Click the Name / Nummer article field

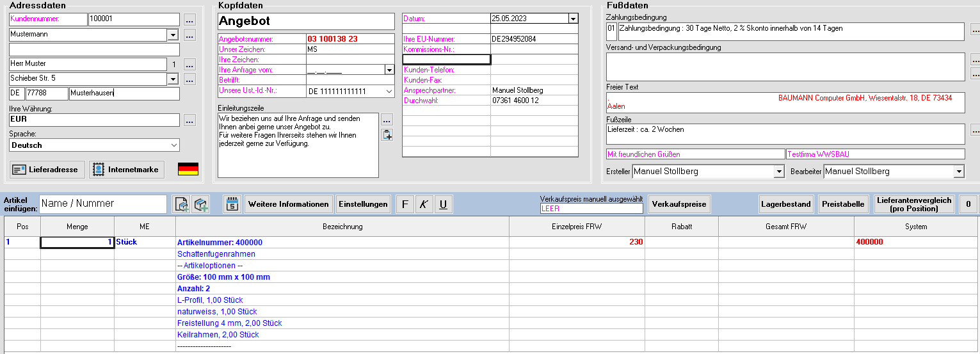coord(102,204)
